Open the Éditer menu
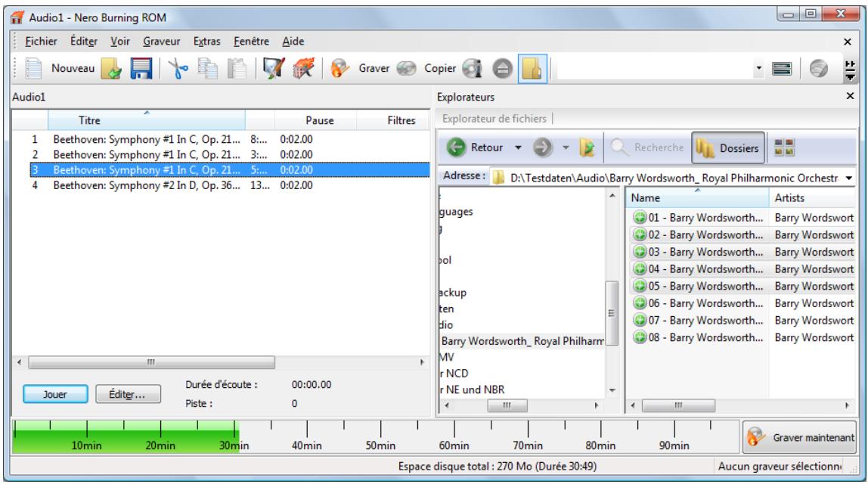 [84, 42]
